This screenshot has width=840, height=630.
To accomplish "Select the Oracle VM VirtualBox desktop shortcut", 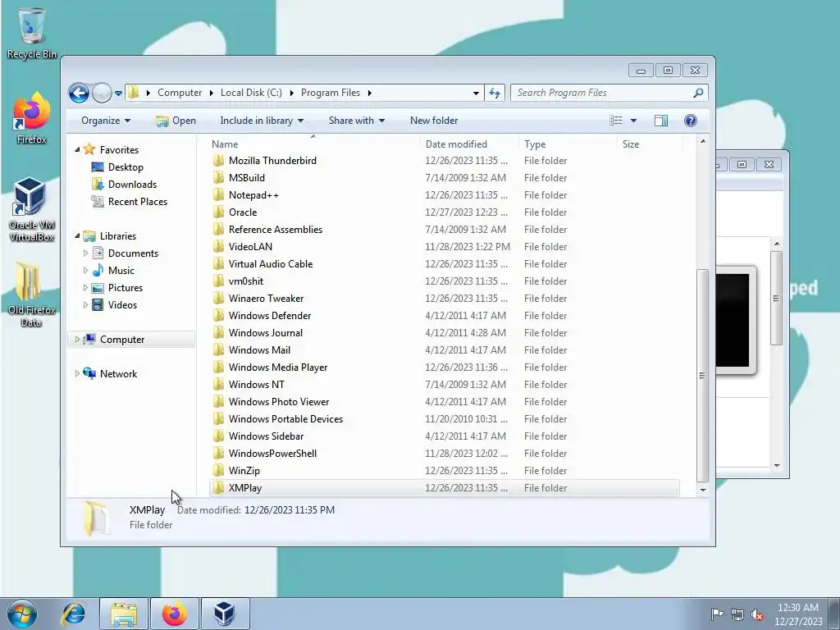I will point(31,209).
